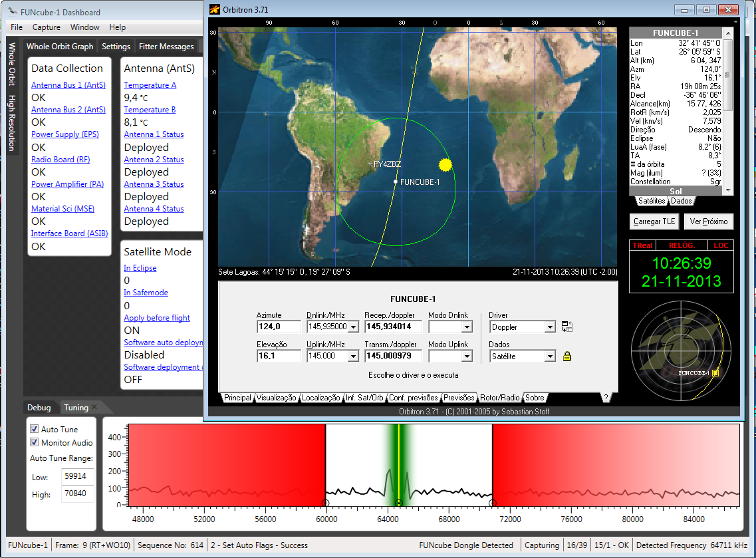756x558 pixels.
Task: Open the Radio Board (RF) link
Action: [61, 159]
